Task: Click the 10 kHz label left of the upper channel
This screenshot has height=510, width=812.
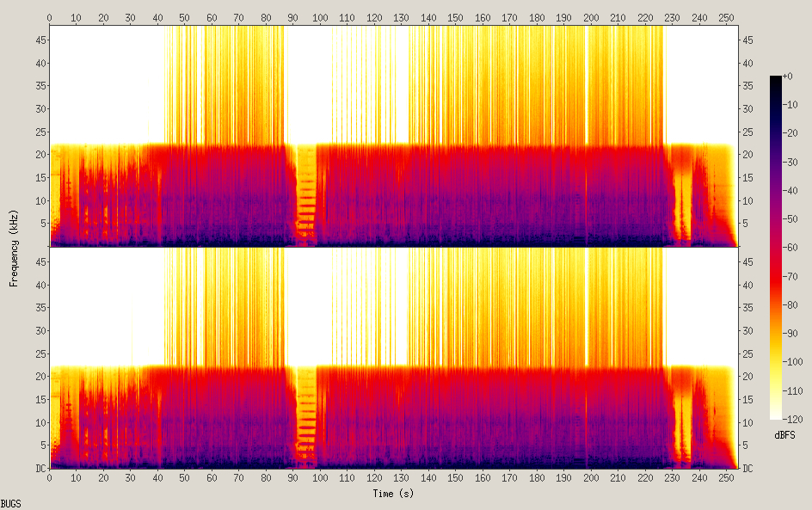Action: click(x=40, y=200)
